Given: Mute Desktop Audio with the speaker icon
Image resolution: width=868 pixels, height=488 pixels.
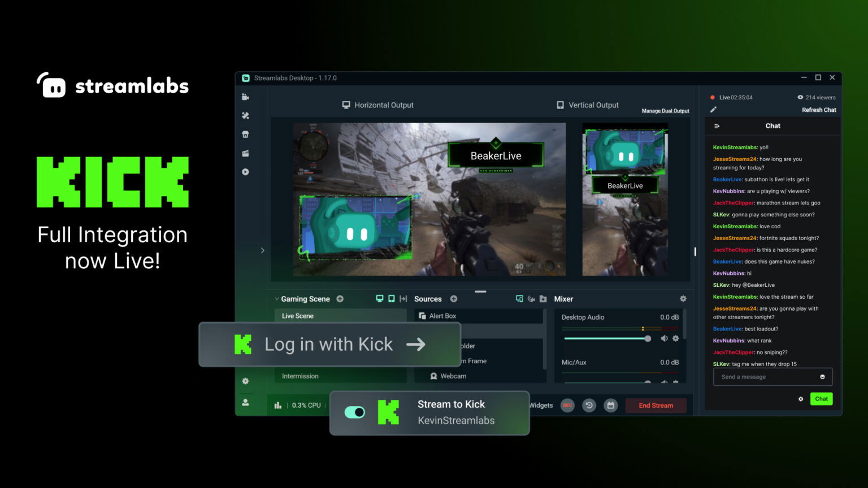Looking at the screenshot, I should pos(664,338).
